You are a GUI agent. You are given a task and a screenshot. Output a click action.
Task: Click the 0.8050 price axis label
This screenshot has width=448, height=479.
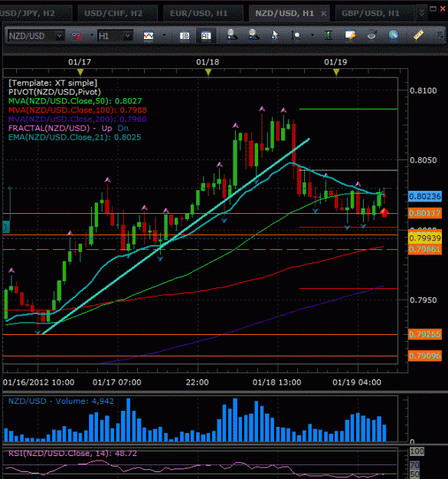(423, 160)
